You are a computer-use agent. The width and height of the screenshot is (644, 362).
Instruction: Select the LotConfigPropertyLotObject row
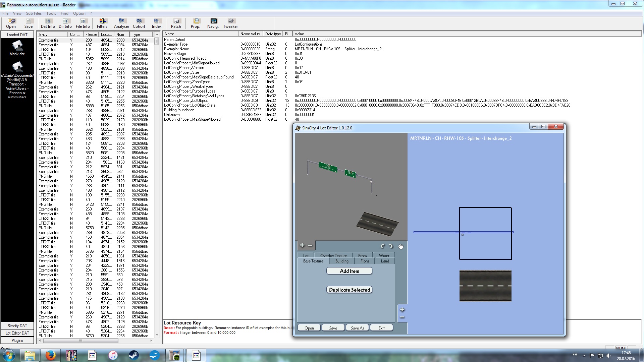coord(186,101)
